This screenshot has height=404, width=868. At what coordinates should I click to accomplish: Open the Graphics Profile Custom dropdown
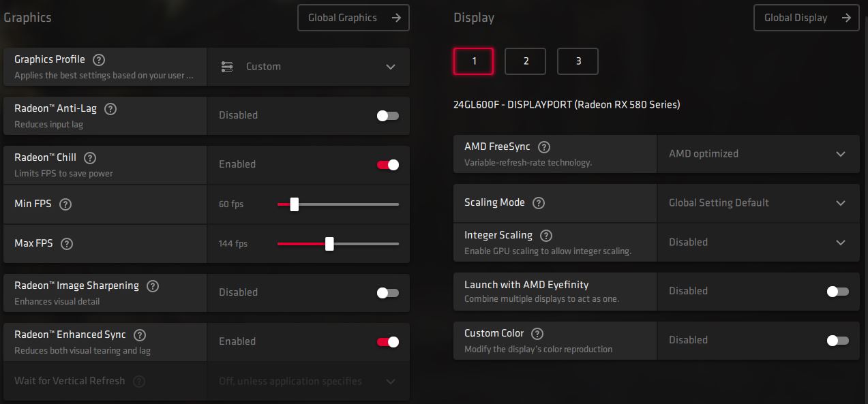(309, 67)
